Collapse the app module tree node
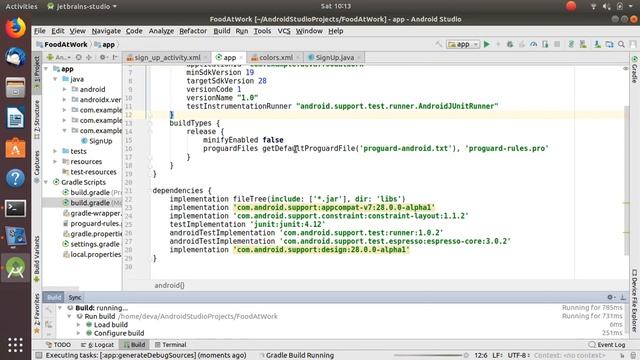640x360 pixels. 46,69
